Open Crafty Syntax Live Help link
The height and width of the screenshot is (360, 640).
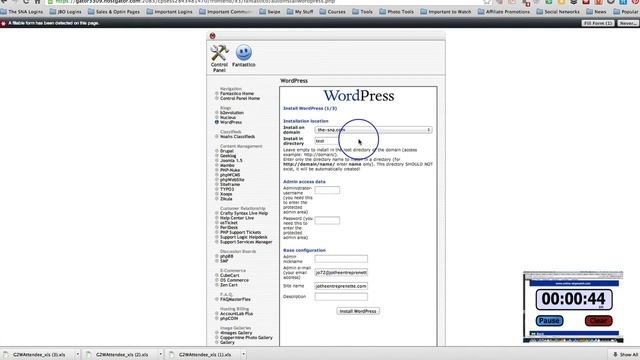point(244,213)
